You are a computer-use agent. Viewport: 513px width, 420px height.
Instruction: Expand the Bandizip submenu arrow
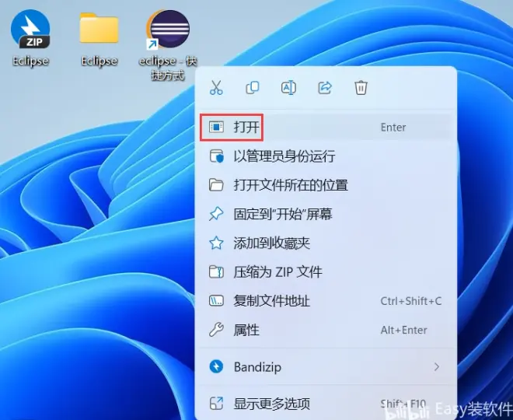[x=437, y=367]
